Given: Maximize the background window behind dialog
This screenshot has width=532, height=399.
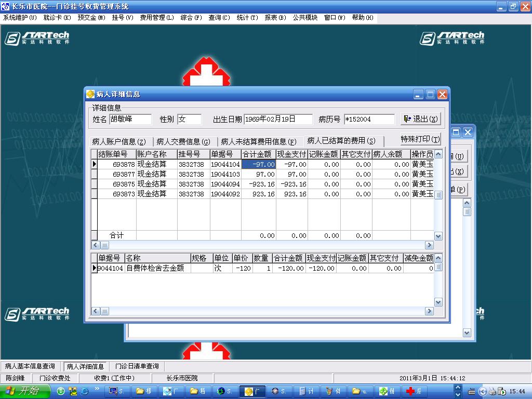Looking at the screenshot, I should (456, 132).
